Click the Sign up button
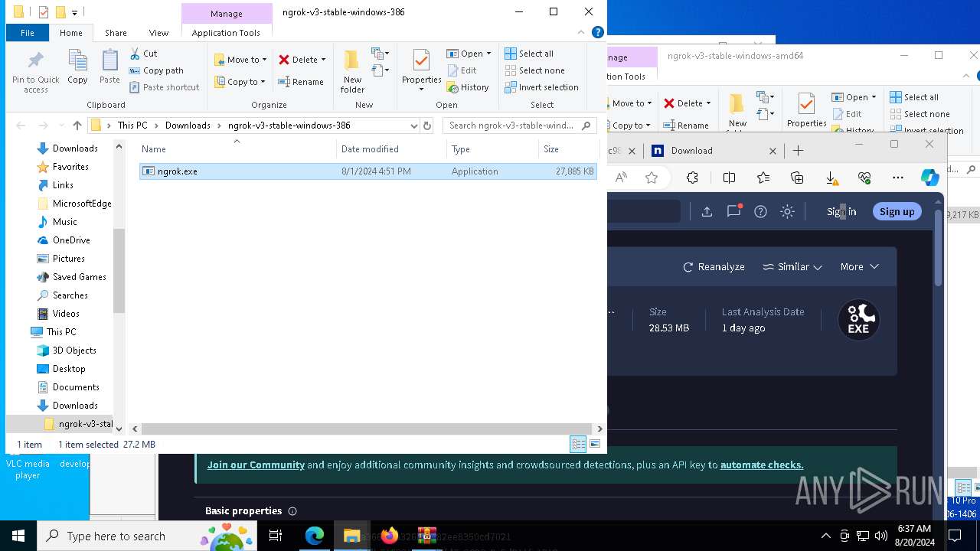 click(x=897, y=212)
